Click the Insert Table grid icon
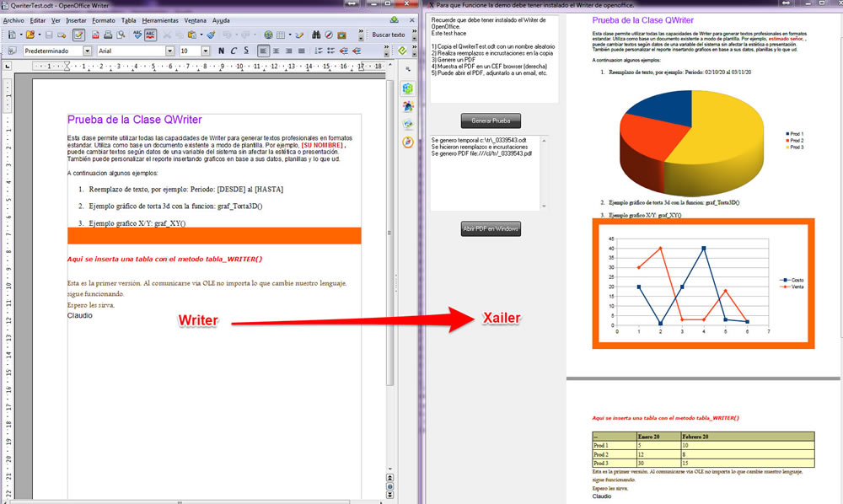Viewport: 843px width, 504px height. coord(281,35)
